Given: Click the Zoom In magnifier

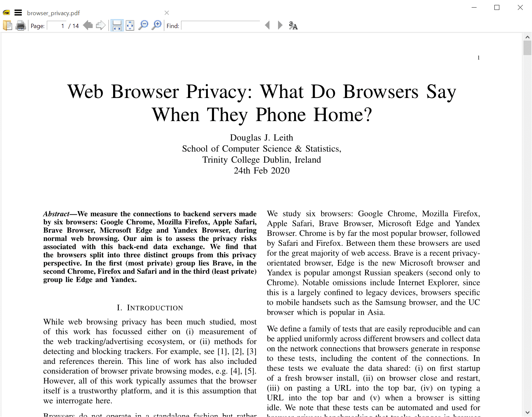Looking at the screenshot, I should click(157, 25).
